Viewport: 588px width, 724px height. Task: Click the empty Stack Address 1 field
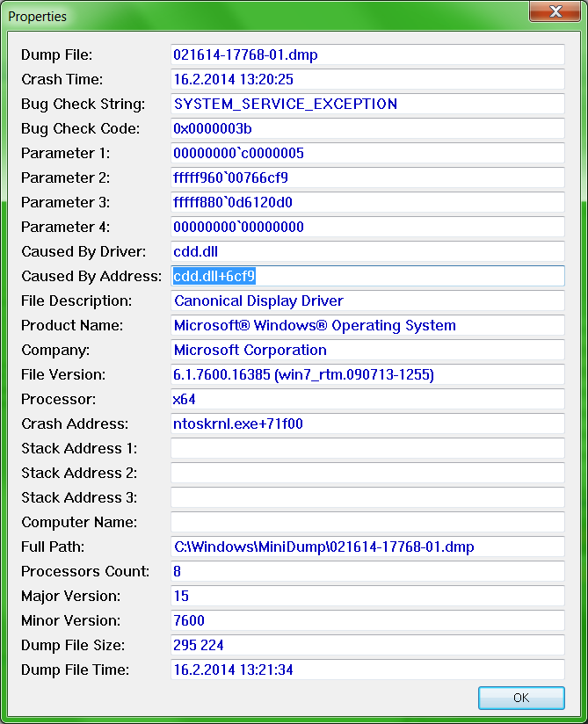pos(367,448)
